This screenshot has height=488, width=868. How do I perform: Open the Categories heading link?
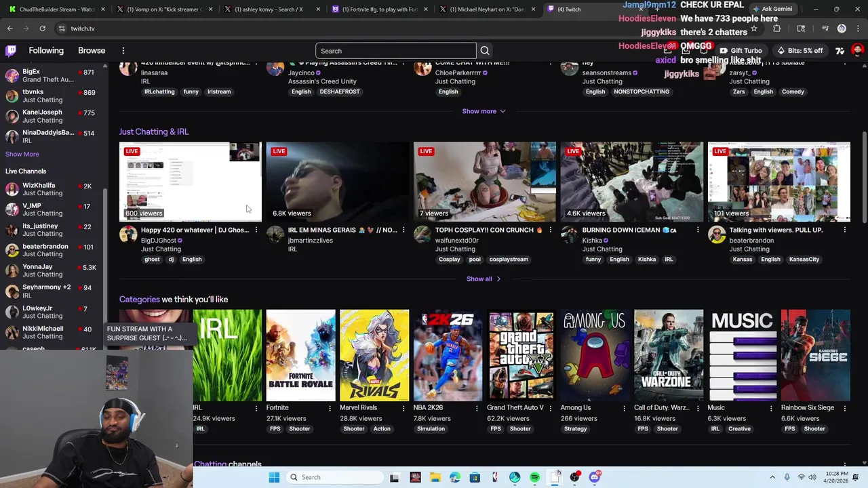pos(140,299)
